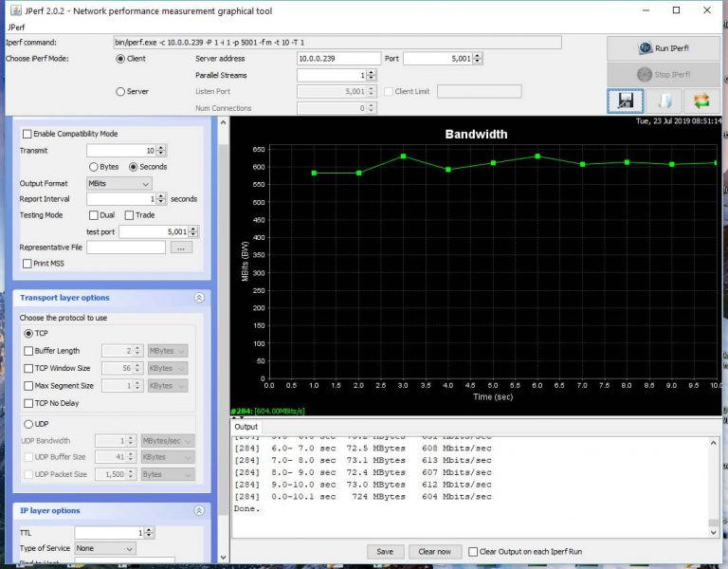Click the Clear now button

pyautogui.click(x=434, y=552)
